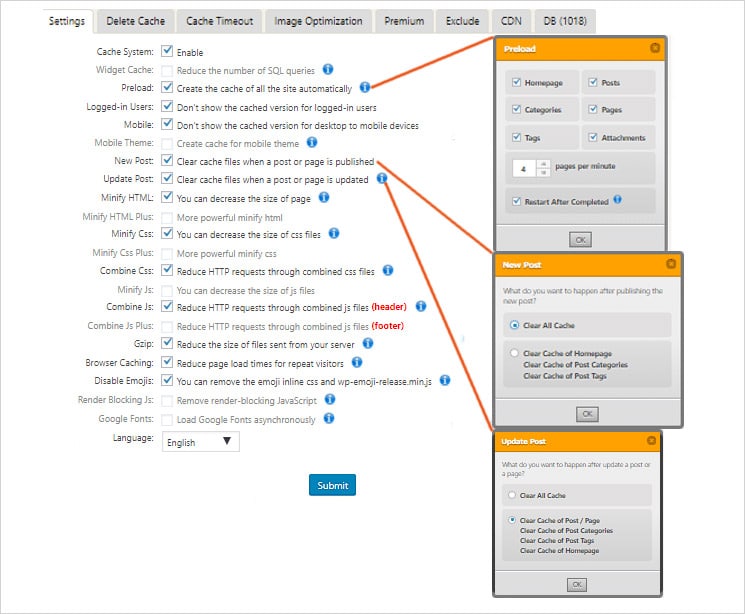Switch to the Settings tab
745x614 pixels.
point(67,21)
